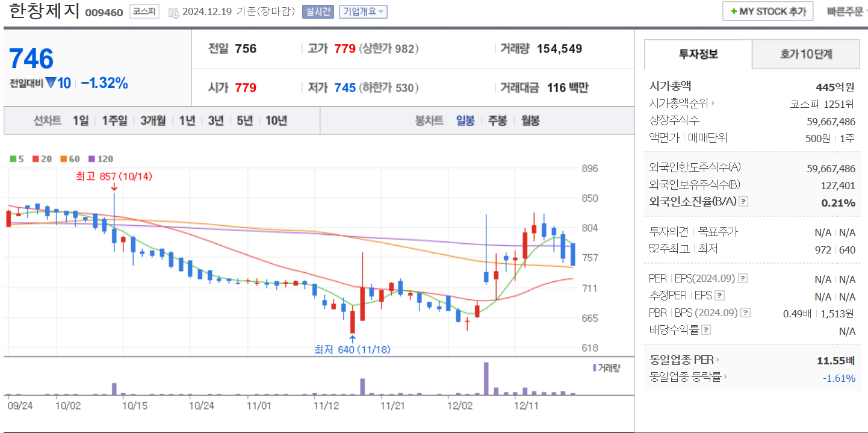This screenshot has height=433, width=868.
Task: Click the green 5-day moving average legend
Action: 17,159
